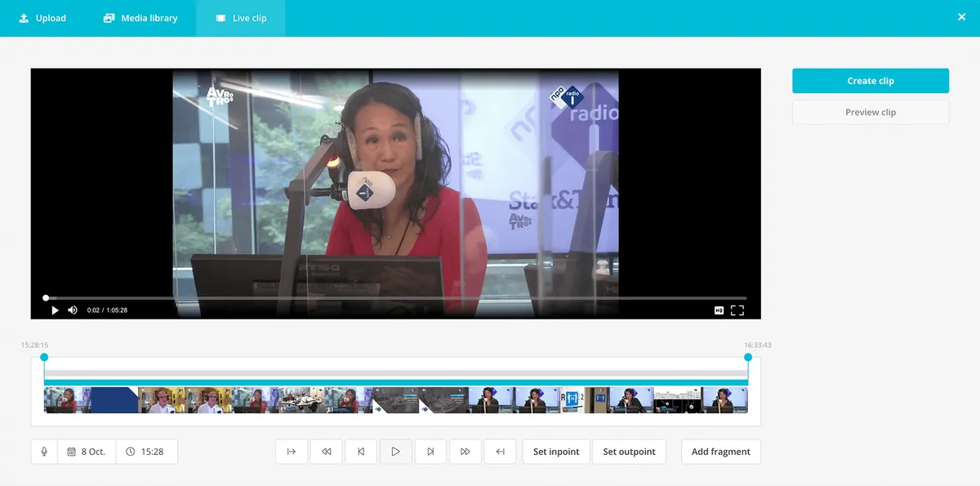Switch to the Upload tab
Image resolution: width=980 pixels, height=486 pixels.
coord(42,18)
